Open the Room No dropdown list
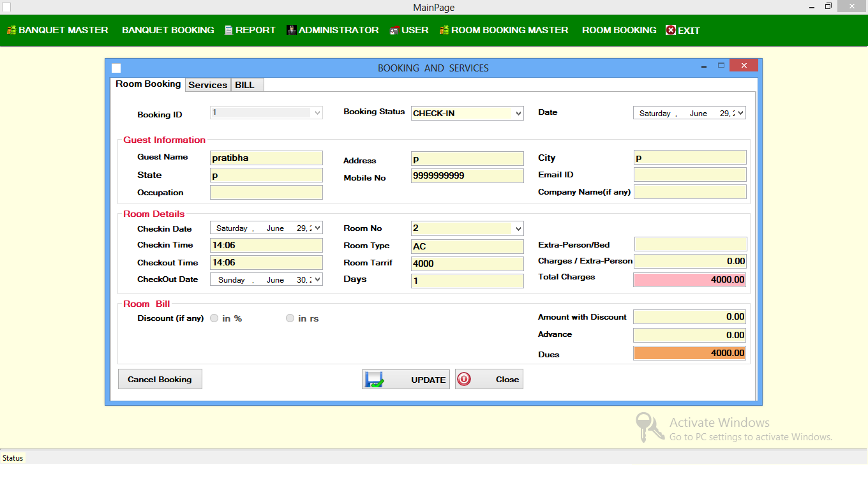The height and width of the screenshot is (490, 868). [518, 228]
